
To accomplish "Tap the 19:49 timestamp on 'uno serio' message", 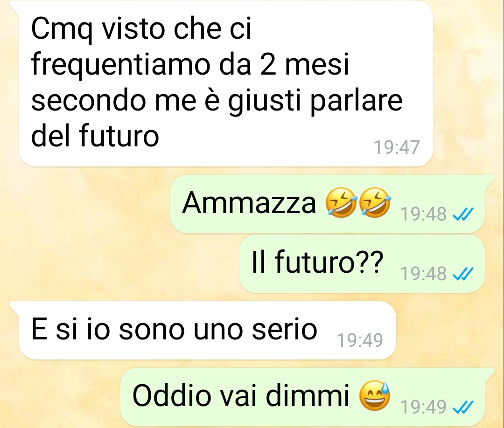I will 360,340.
